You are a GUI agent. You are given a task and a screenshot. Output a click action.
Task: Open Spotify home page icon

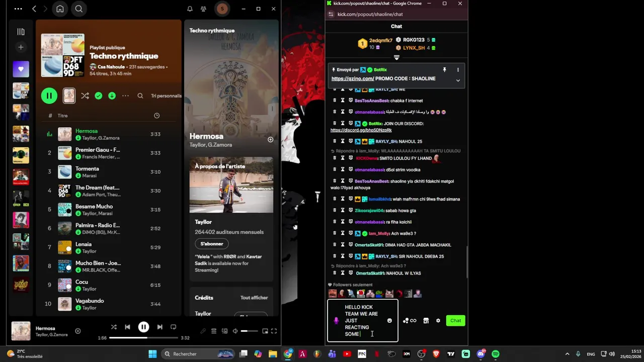(60, 9)
